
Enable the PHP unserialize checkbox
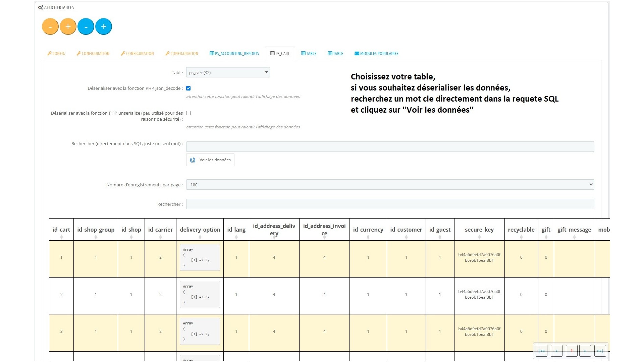pyautogui.click(x=189, y=113)
